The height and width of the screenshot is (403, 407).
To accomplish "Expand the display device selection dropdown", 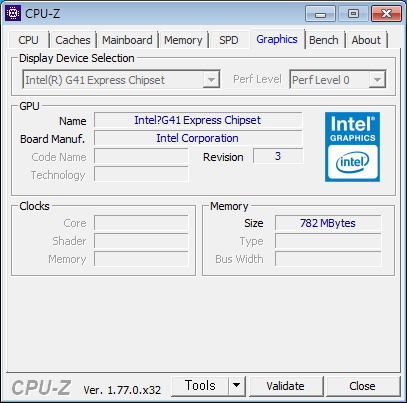I will [x=211, y=80].
